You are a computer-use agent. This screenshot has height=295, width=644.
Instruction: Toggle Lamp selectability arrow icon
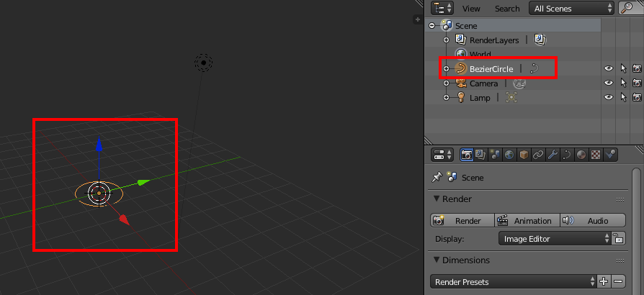click(x=623, y=97)
